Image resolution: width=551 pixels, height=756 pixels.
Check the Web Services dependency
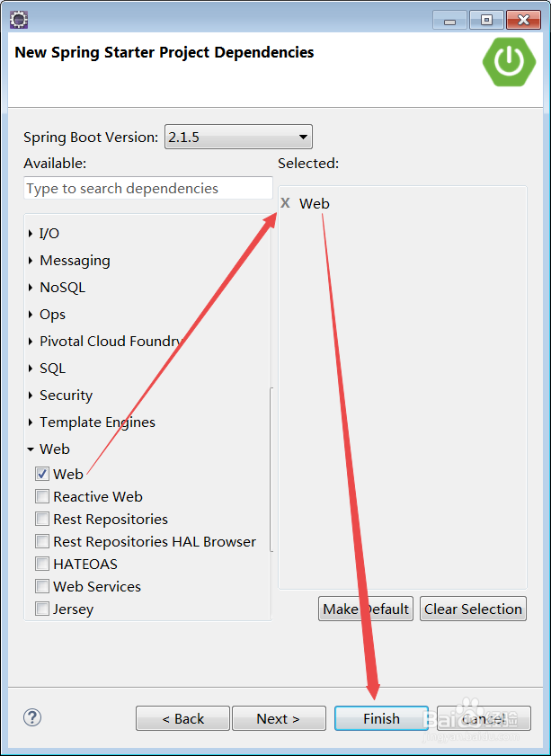coord(42,586)
